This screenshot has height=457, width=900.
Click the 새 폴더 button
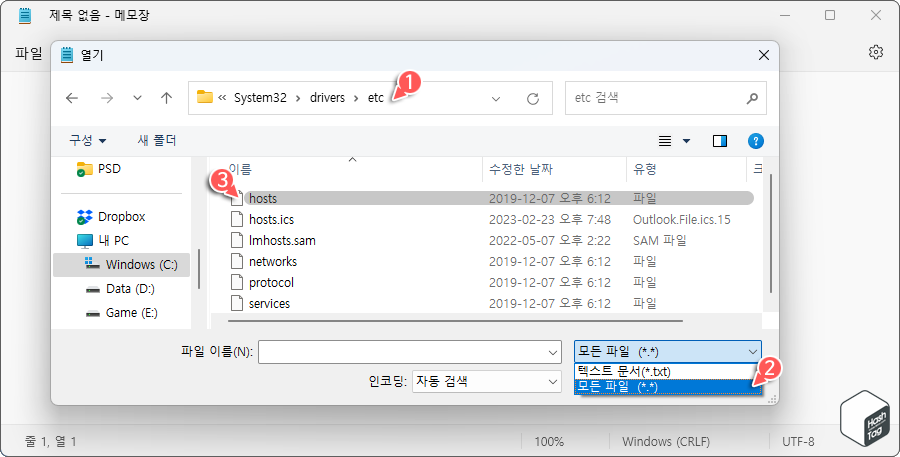coord(157,140)
